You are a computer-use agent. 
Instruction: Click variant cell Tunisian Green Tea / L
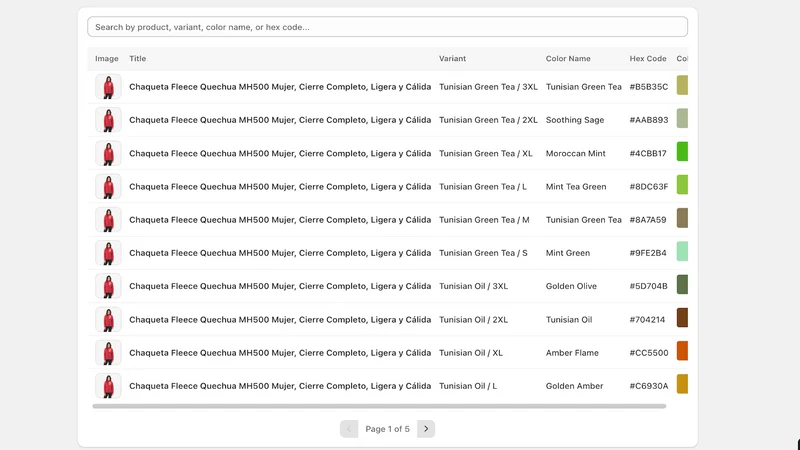coord(483,186)
